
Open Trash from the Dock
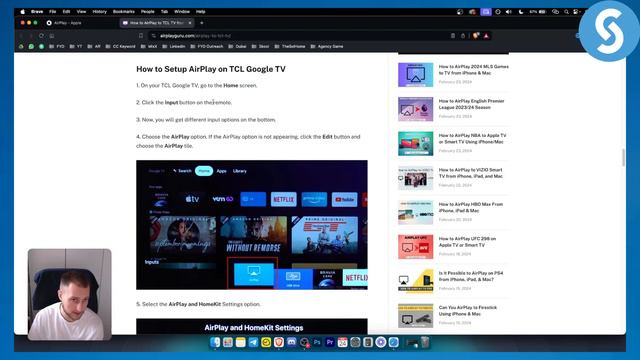point(425,342)
